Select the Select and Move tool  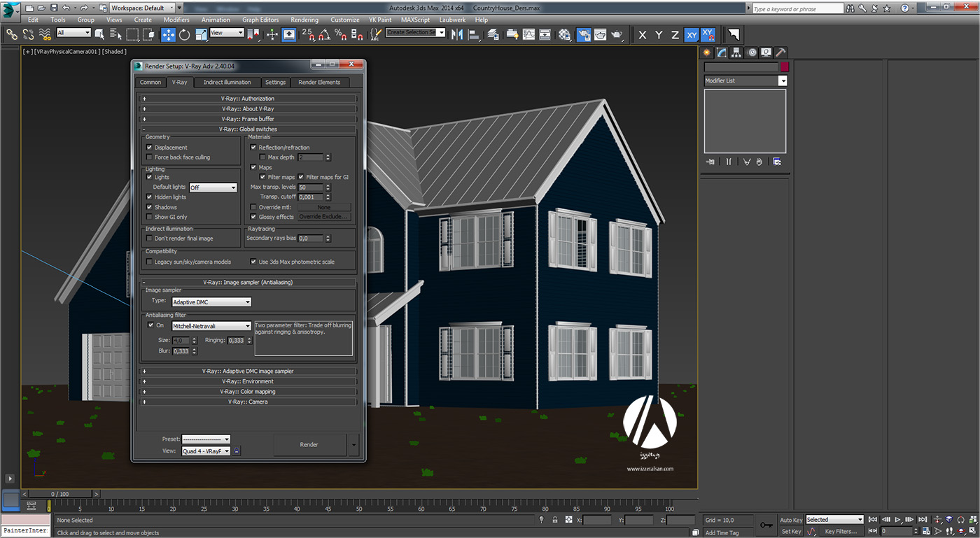pos(169,34)
